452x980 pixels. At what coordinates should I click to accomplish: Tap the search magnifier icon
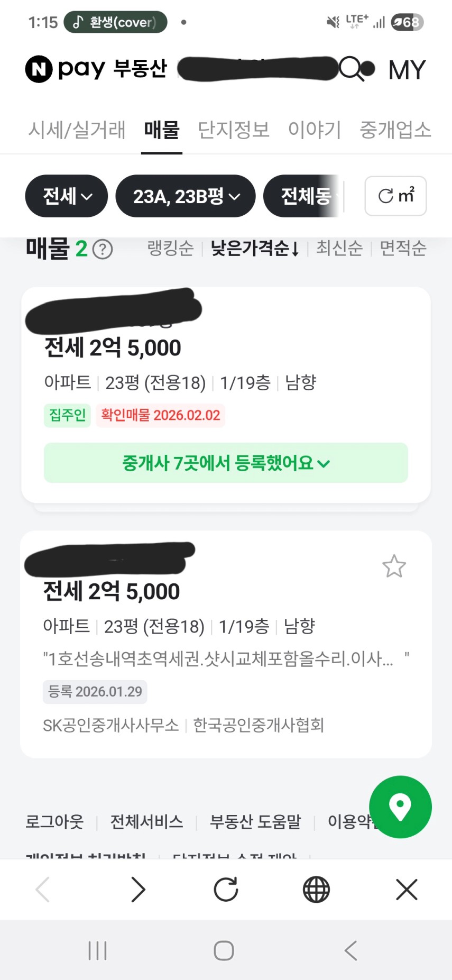click(x=351, y=69)
